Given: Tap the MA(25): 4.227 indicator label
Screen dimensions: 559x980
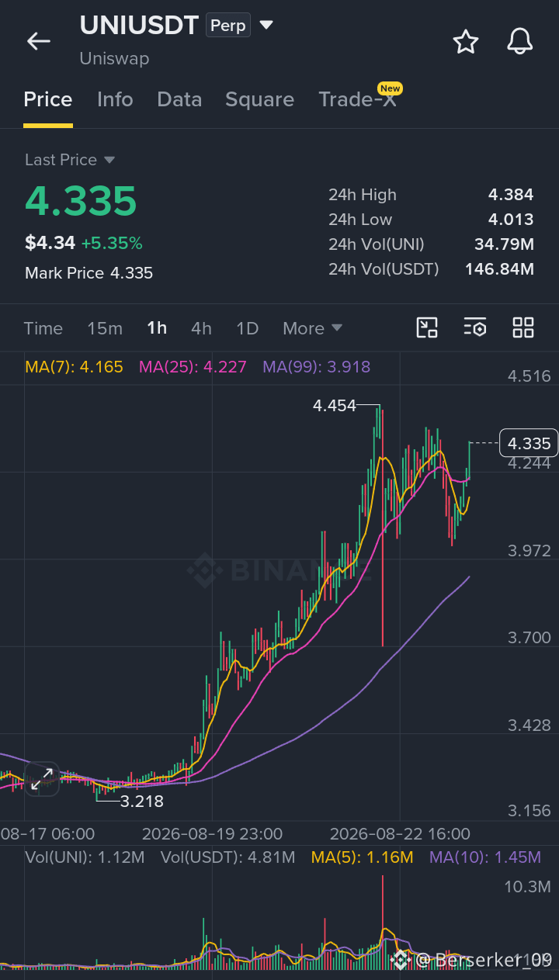Looking at the screenshot, I should [193, 367].
